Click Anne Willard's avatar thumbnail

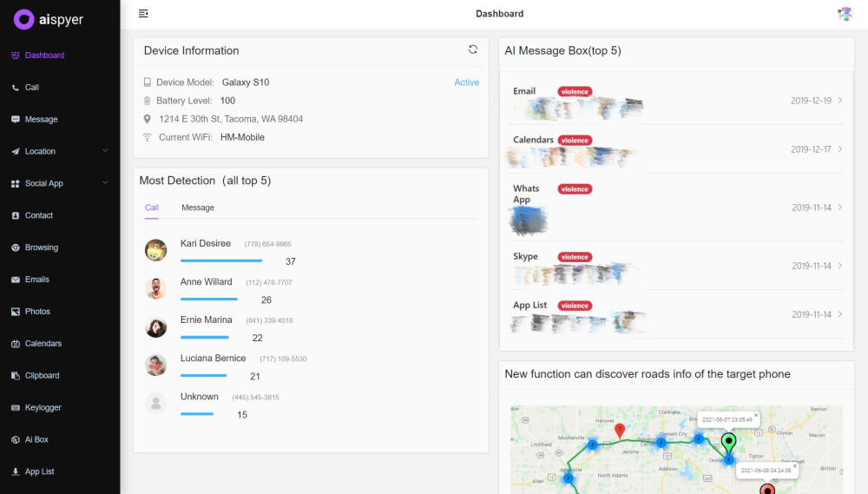tap(156, 288)
